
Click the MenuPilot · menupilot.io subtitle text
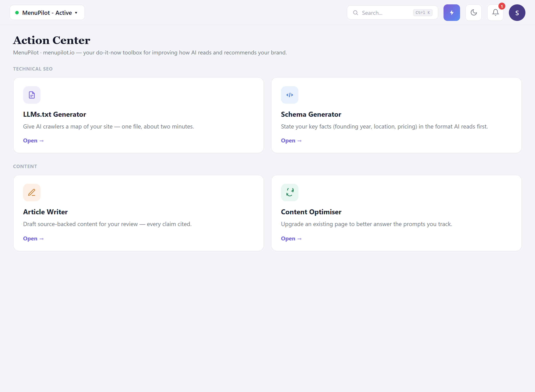point(150,52)
